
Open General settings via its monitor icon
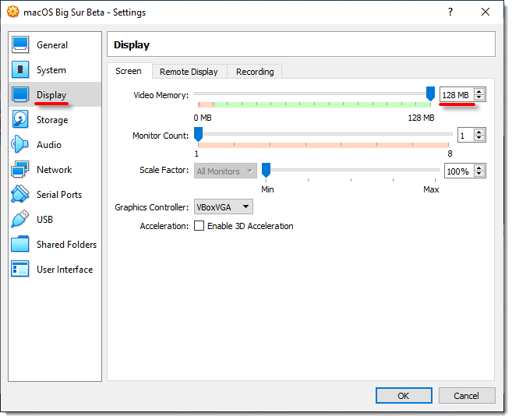click(20, 44)
